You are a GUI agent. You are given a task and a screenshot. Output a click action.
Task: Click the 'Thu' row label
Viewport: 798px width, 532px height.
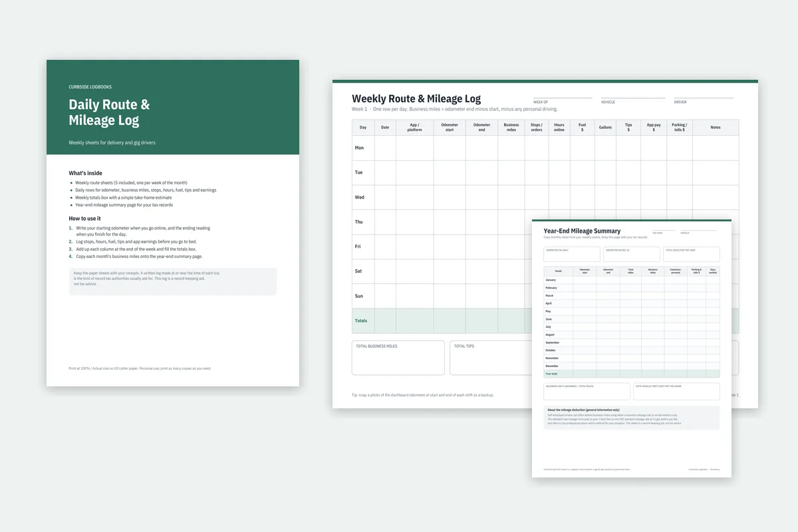point(359,222)
